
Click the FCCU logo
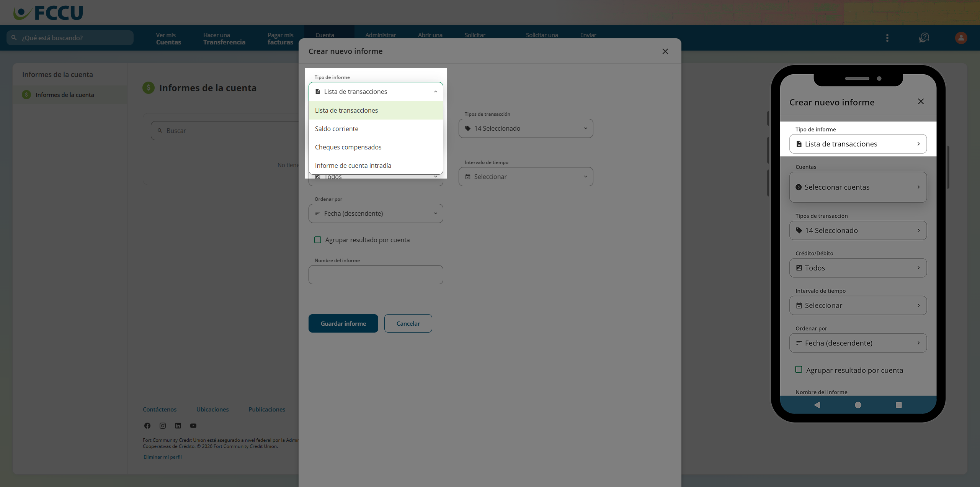pyautogui.click(x=48, y=13)
